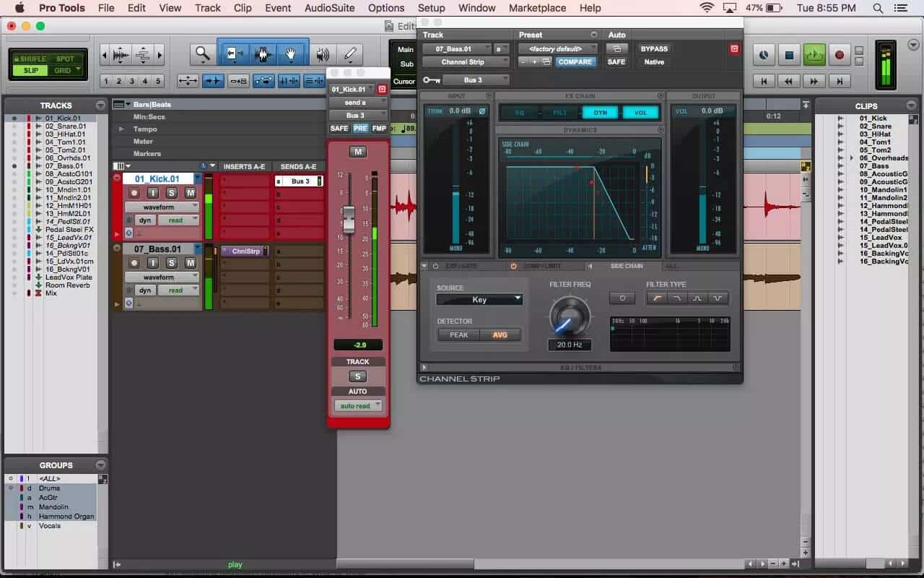924x578 pixels.
Task: Open the AudioSuite menu
Action: [x=329, y=8]
